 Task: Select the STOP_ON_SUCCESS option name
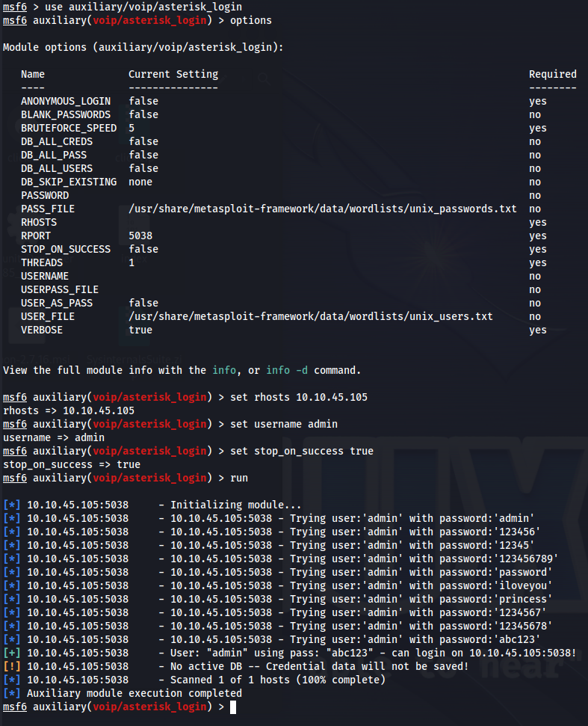(x=66, y=249)
